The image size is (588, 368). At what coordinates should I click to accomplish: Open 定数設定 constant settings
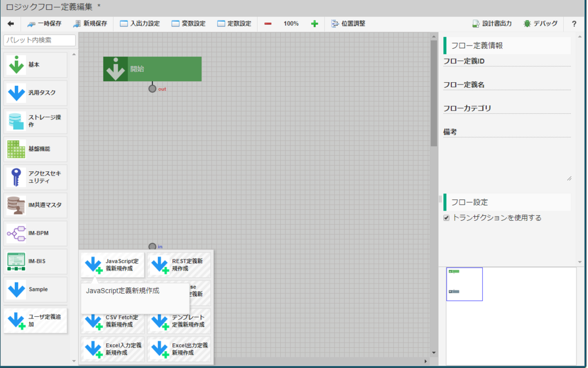pyautogui.click(x=234, y=24)
